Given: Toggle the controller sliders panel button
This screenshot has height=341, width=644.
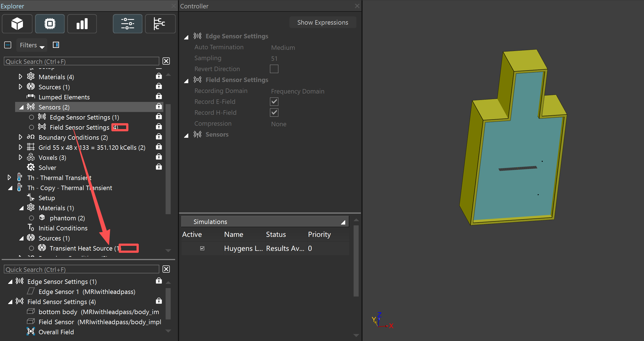Looking at the screenshot, I should point(128,24).
